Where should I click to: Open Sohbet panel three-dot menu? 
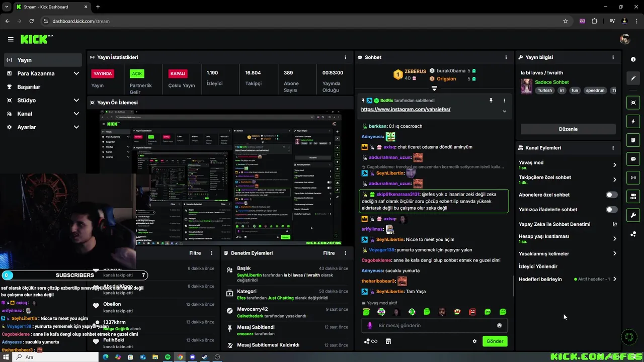506,57
